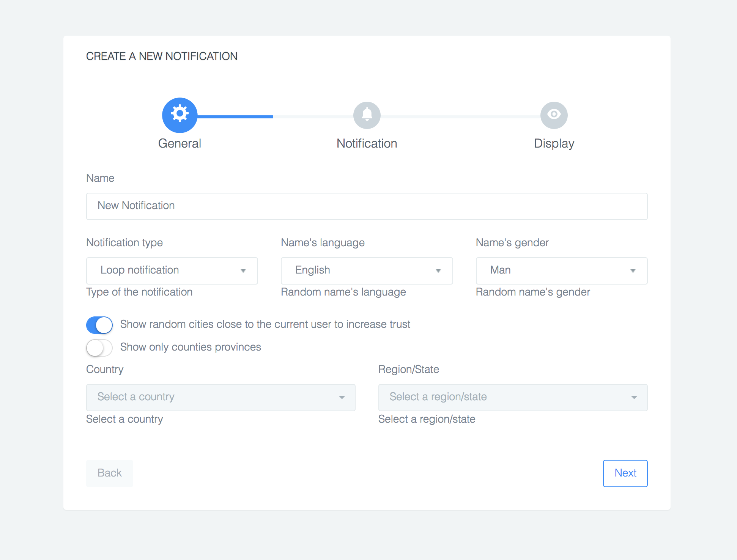Image resolution: width=737 pixels, height=560 pixels.
Task: Click the General step gear icon
Action: [x=180, y=115]
